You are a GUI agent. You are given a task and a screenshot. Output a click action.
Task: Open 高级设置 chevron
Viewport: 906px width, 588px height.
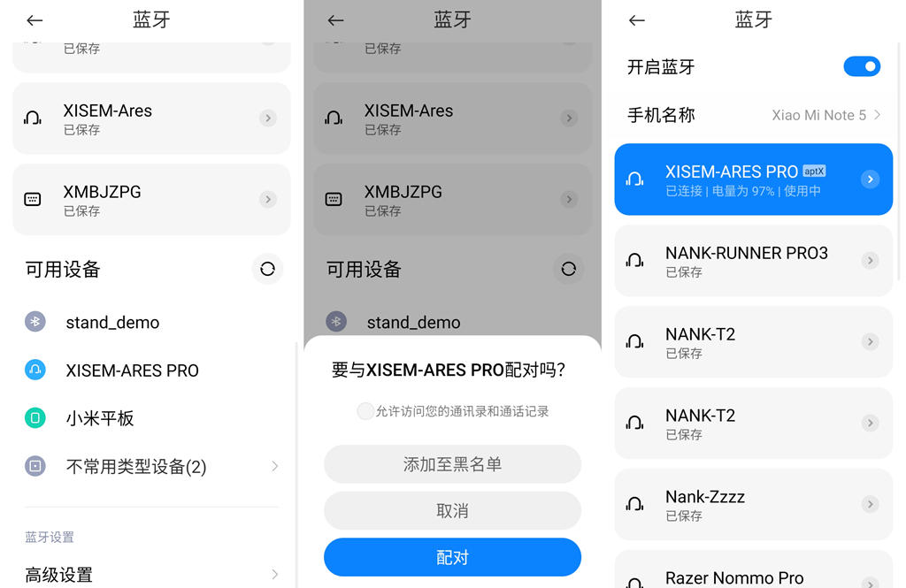tap(275, 574)
